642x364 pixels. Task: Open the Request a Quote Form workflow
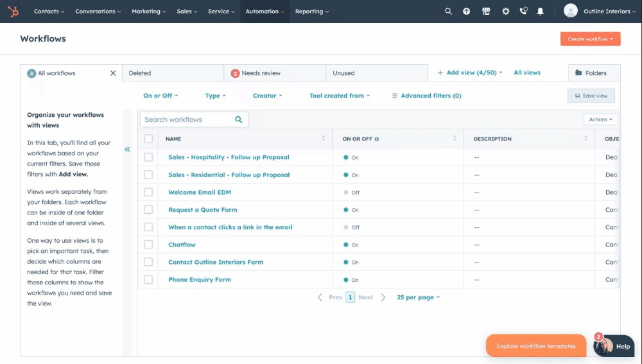[203, 210]
